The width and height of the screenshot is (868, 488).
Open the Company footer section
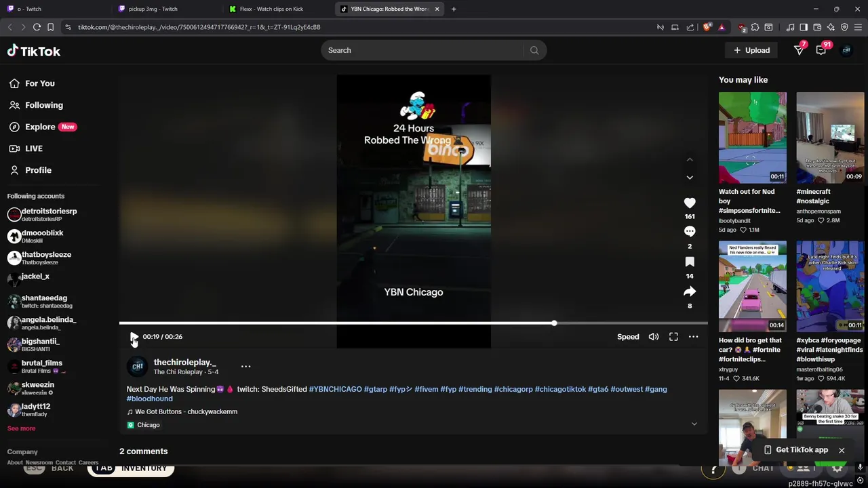[x=22, y=452]
